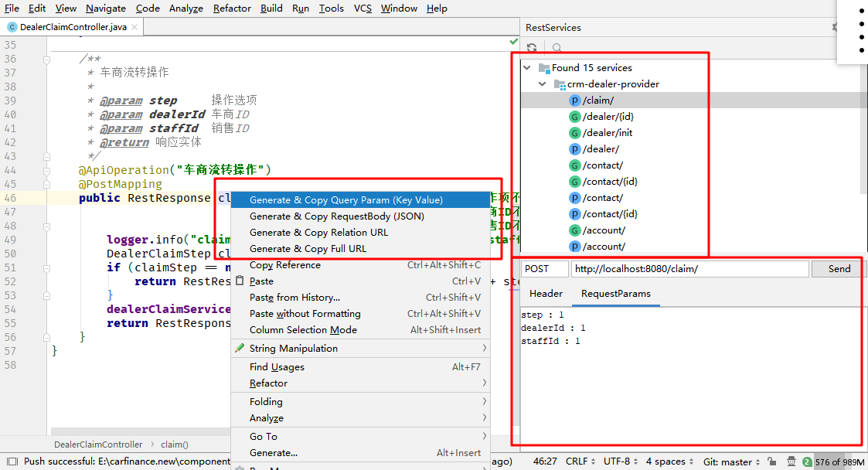Click the search icon in RestServices toolbar
Viewport: 868px width, 470px height.
coord(557,48)
